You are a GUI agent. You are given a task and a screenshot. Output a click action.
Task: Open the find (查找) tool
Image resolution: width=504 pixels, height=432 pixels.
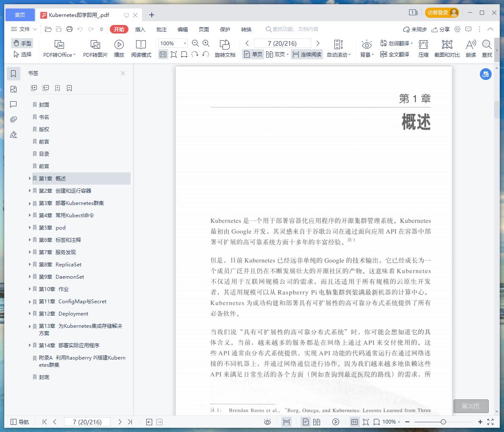(x=487, y=49)
